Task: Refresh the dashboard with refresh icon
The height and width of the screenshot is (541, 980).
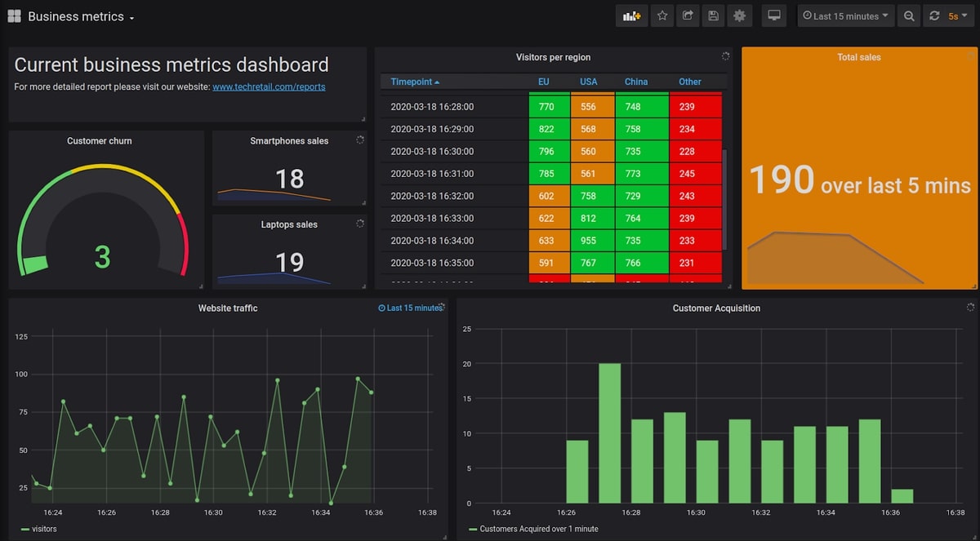Action: click(x=934, y=16)
